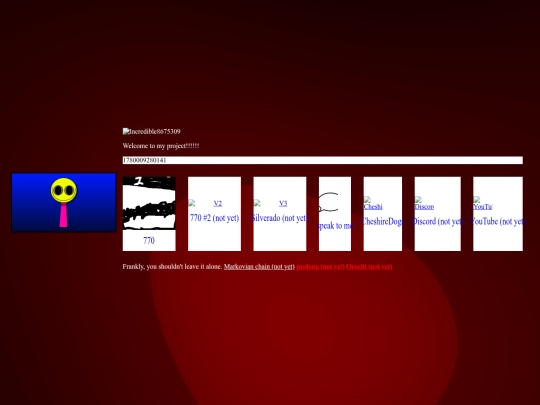
Task: Follow the red prolong (not yet) link
Action: coord(321,267)
